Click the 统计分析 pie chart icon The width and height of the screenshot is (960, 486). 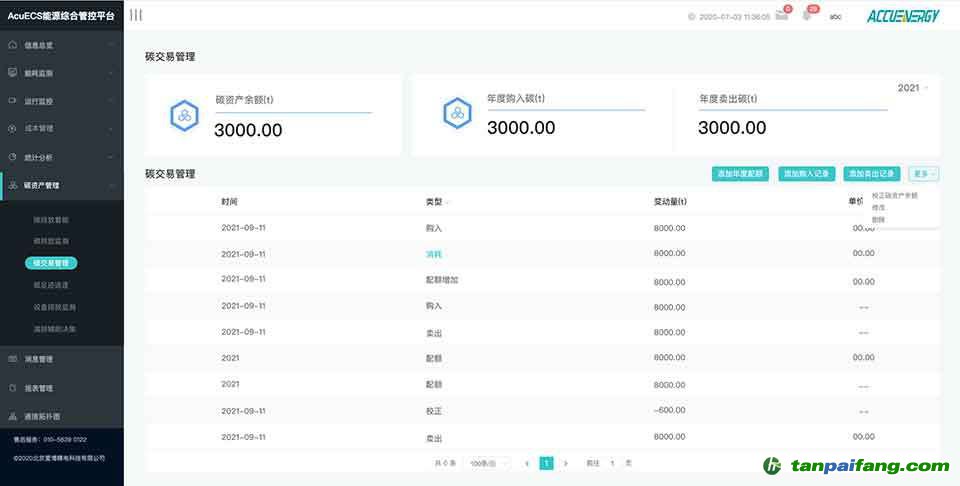coord(12,157)
